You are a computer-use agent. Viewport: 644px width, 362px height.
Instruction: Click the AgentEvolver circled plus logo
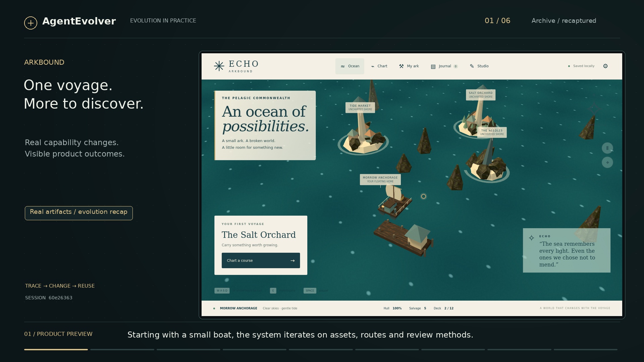[x=31, y=23]
